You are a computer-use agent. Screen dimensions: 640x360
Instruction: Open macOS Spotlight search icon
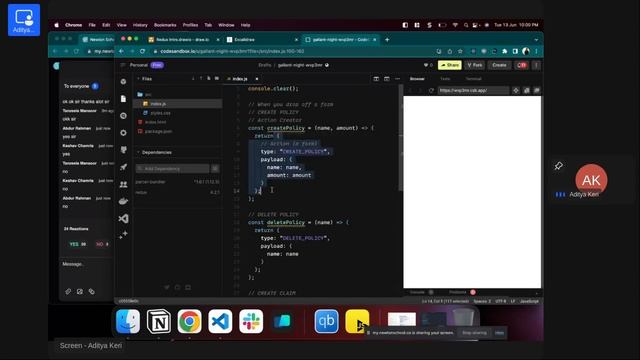point(466,25)
